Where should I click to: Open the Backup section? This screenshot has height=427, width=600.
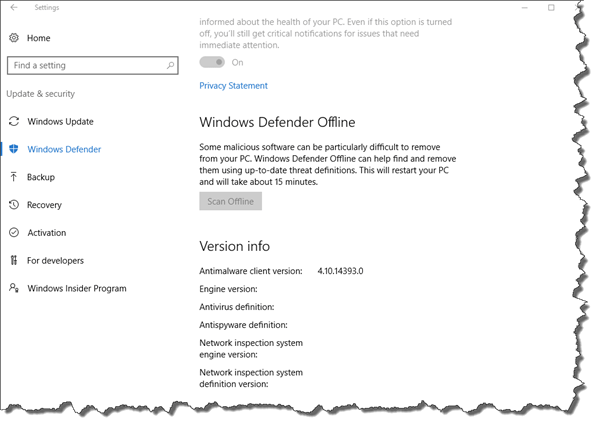point(41,177)
